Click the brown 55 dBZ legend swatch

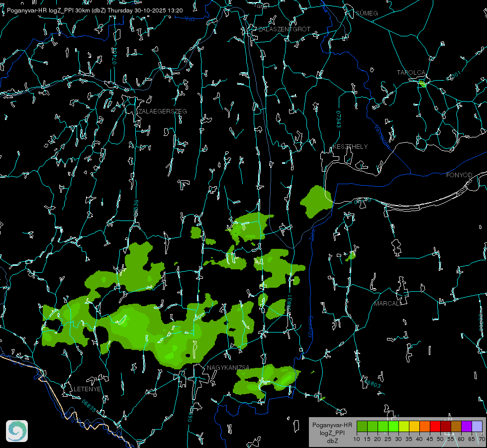(x=456, y=426)
